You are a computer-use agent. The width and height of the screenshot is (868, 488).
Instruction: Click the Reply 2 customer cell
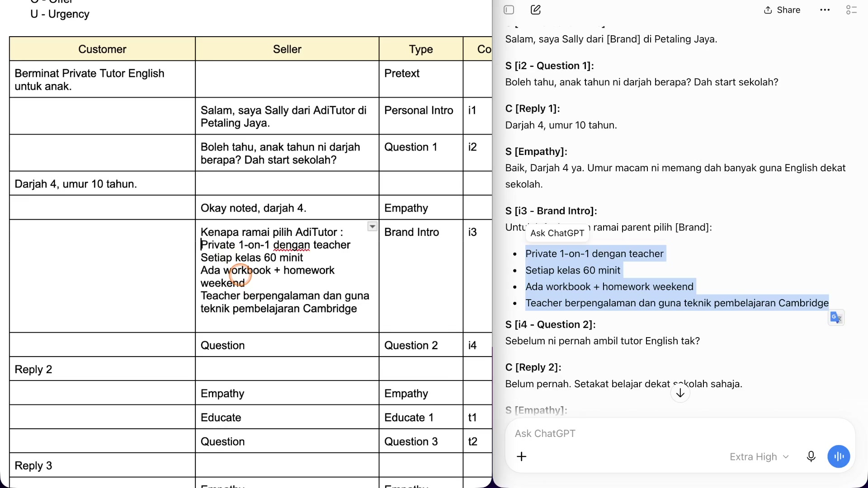tap(102, 369)
